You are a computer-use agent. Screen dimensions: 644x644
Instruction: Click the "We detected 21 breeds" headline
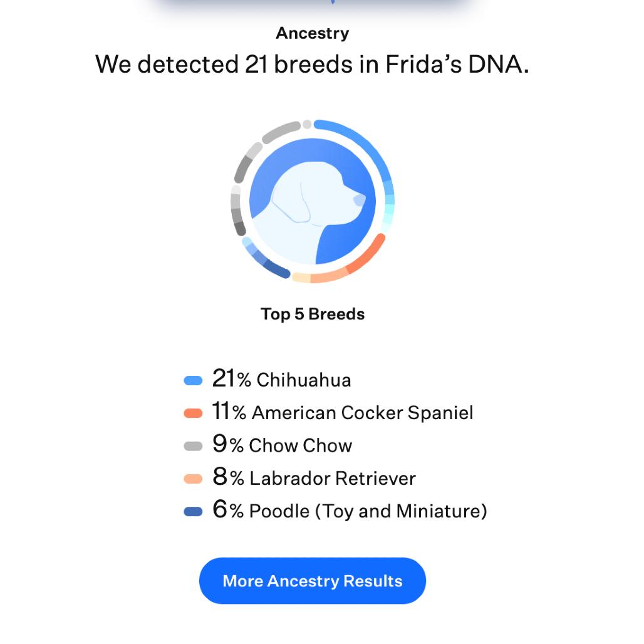(x=312, y=64)
